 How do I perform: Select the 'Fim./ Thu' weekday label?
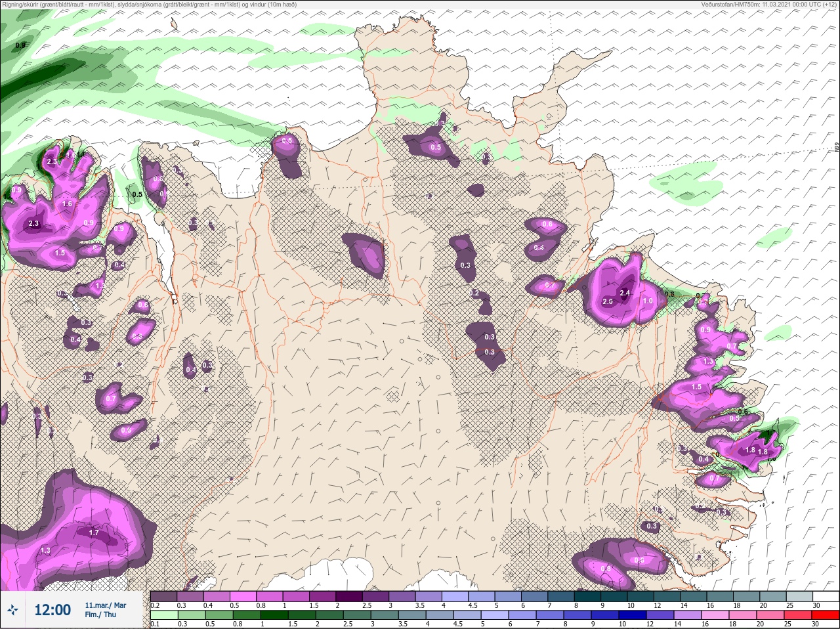[x=100, y=615]
